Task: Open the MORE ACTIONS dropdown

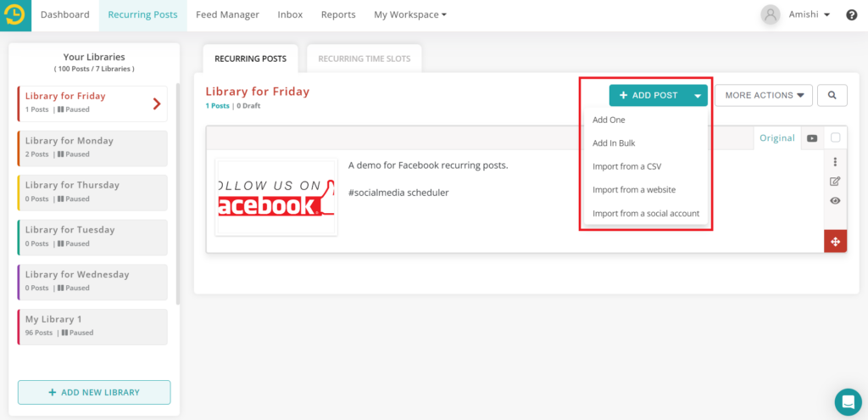Action: 764,95
